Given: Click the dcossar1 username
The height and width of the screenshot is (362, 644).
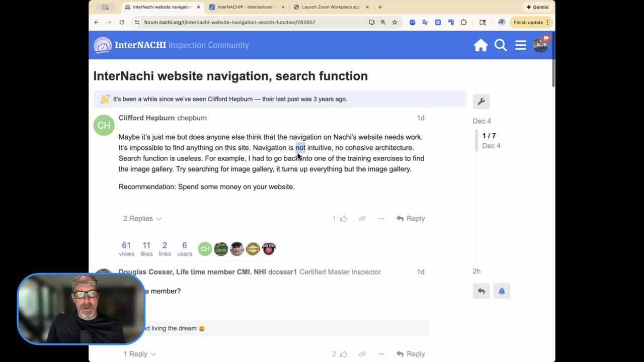Looking at the screenshot, I should (282, 272).
